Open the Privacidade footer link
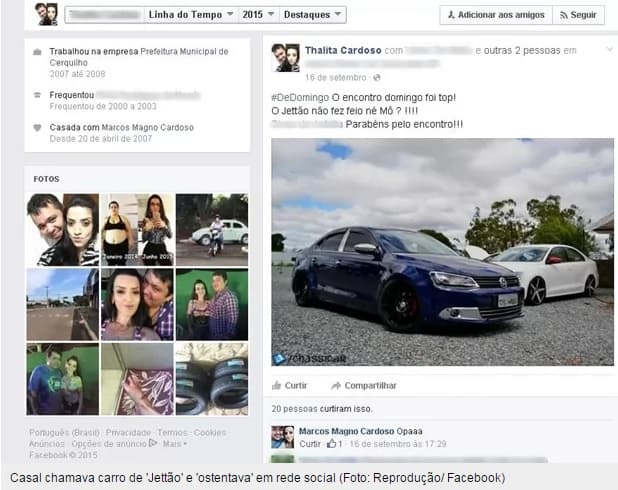 (x=128, y=432)
